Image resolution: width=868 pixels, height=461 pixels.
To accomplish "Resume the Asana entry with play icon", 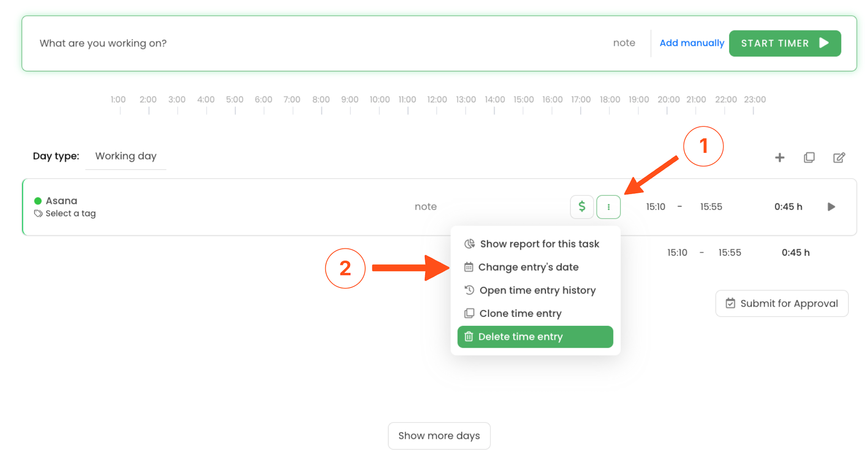I will coord(831,207).
